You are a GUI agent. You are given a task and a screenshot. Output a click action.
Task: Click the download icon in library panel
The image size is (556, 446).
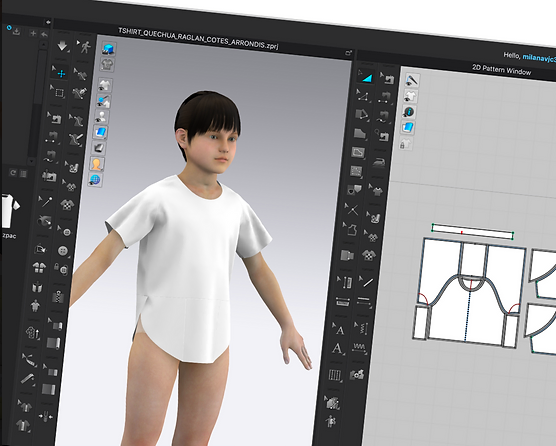coord(16,32)
